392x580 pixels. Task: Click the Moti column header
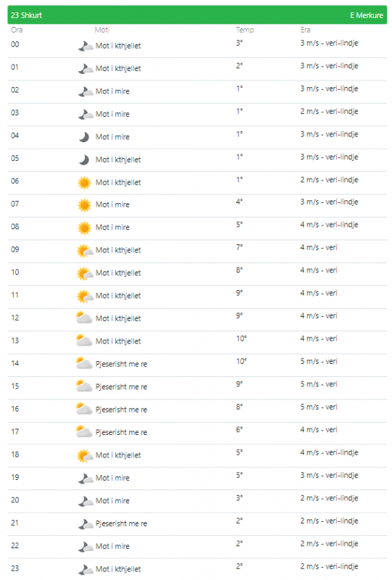coord(102,30)
